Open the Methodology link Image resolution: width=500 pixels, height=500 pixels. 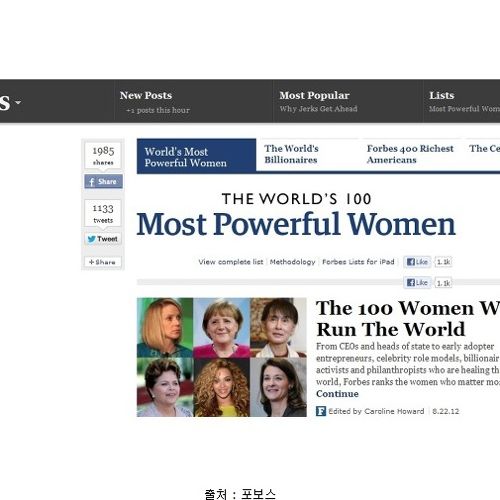[292, 262]
